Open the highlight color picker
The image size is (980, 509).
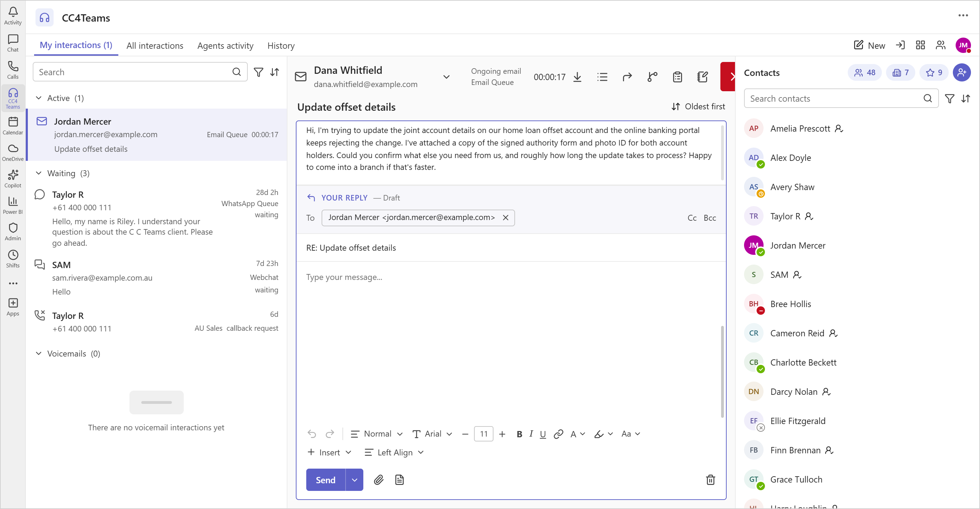click(x=603, y=434)
